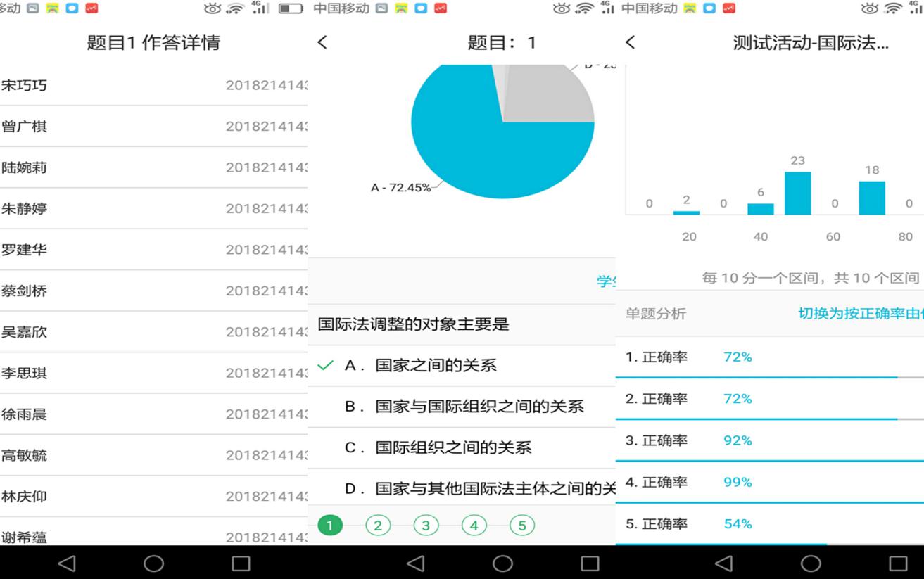
Task: Tap the back arrow beside 题目：1 title
Action: [322, 42]
